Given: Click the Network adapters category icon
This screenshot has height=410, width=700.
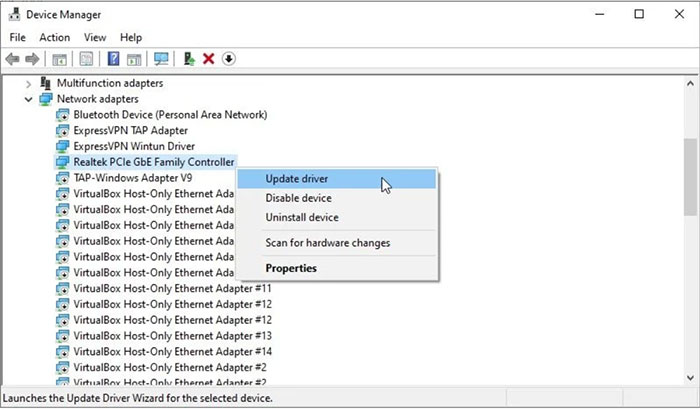Looking at the screenshot, I should tap(46, 99).
